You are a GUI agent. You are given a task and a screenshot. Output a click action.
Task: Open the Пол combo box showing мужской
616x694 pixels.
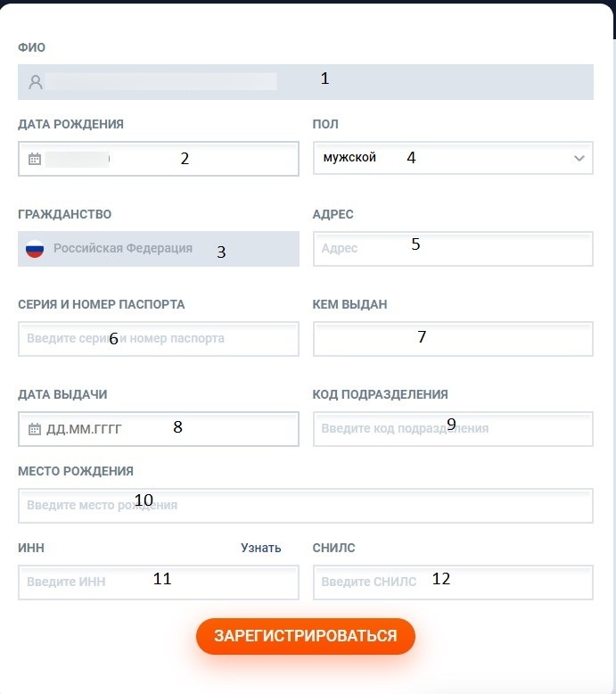click(446, 159)
